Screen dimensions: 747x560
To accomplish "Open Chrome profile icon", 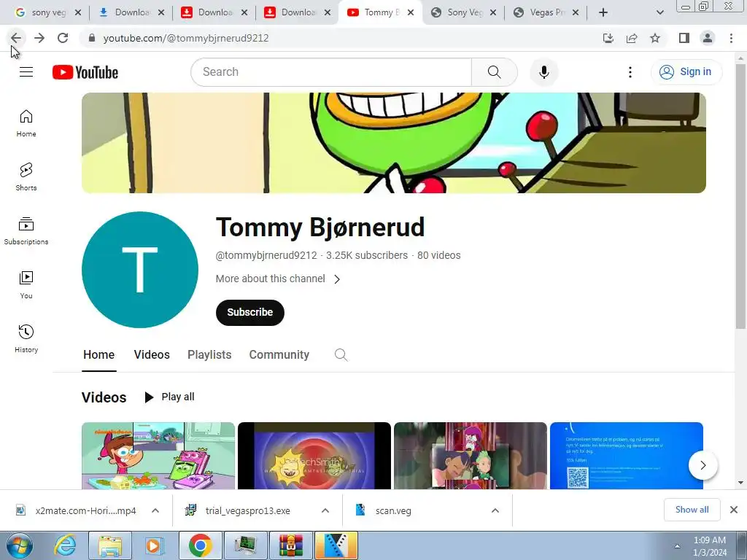I will (x=708, y=38).
